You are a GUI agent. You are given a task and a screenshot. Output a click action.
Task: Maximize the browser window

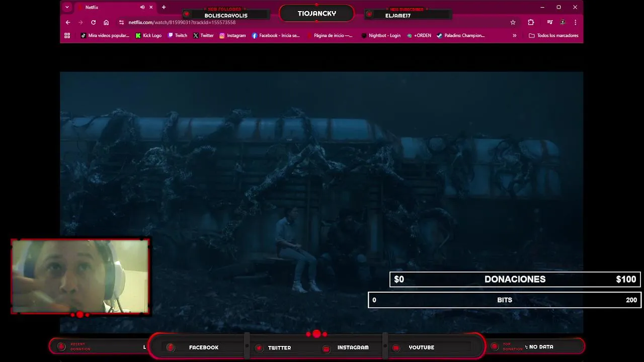click(x=558, y=7)
